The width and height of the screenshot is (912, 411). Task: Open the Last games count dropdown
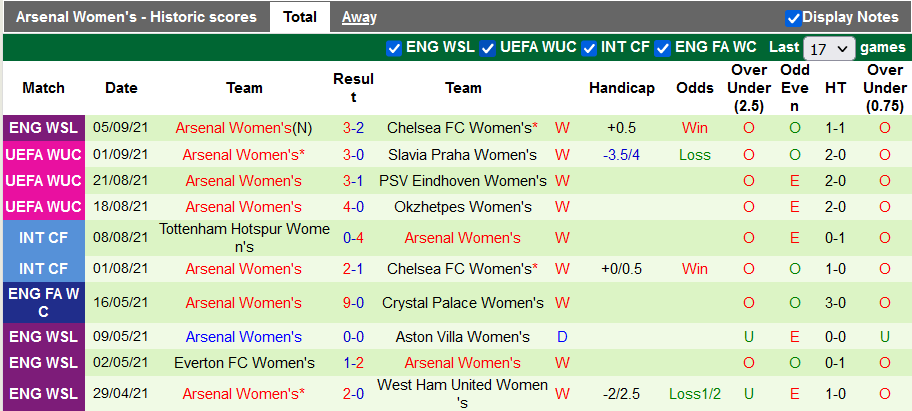(x=829, y=48)
